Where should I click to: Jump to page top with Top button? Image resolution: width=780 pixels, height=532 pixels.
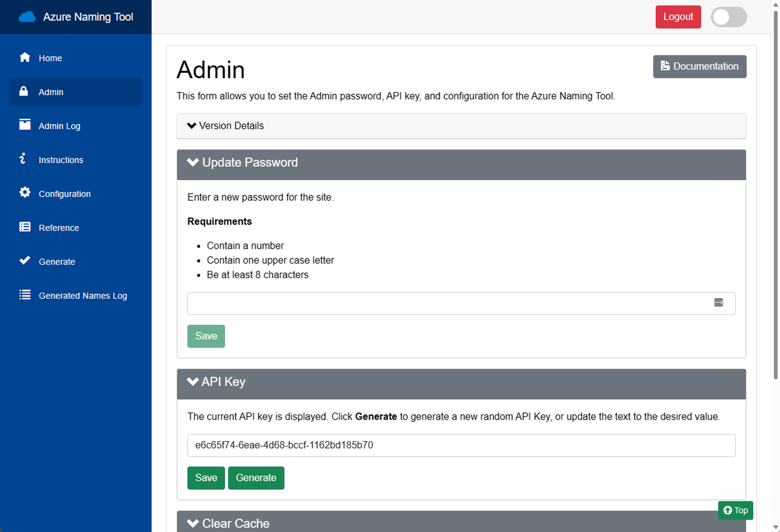click(736, 511)
